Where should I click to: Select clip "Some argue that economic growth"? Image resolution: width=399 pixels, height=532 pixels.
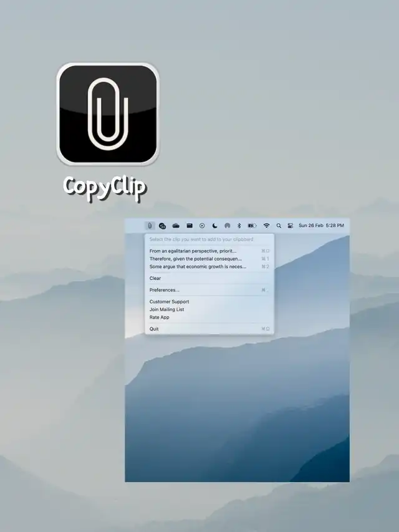pyautogui.click(x=198, y=266)
